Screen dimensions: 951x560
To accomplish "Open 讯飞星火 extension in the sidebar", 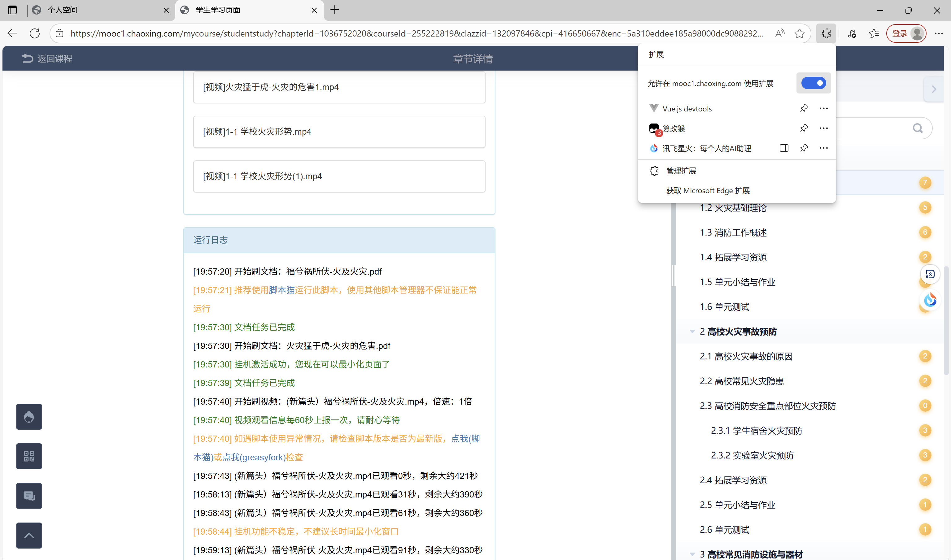I will click(x=784, y=148).
